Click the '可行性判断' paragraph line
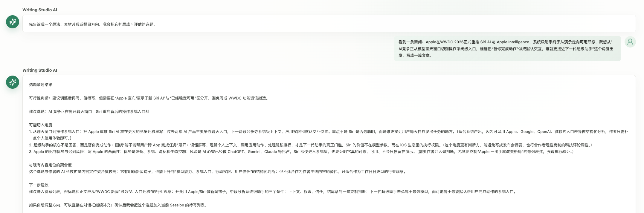The width and height of the screenshot is (644, 213). (x=149, y=98)
